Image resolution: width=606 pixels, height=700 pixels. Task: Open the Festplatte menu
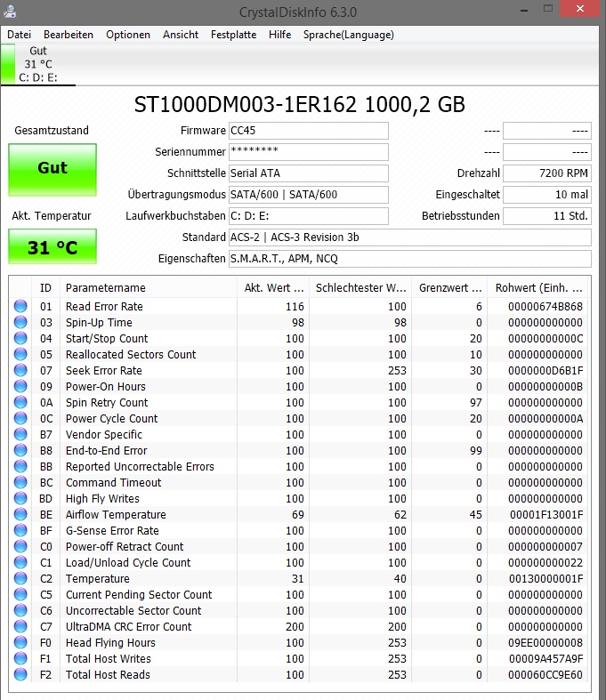233,35
